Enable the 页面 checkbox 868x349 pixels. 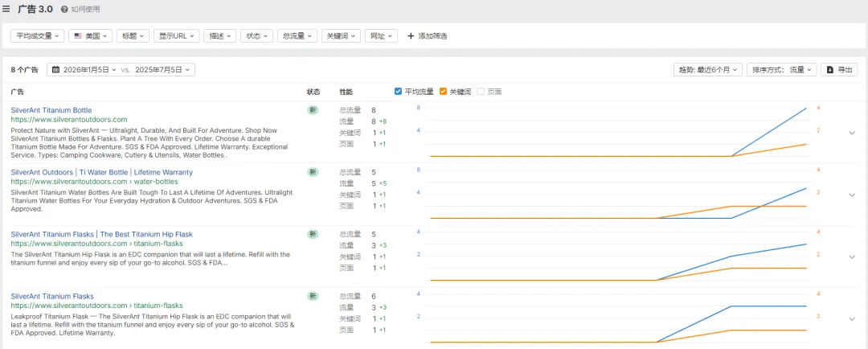click(481, 92)
